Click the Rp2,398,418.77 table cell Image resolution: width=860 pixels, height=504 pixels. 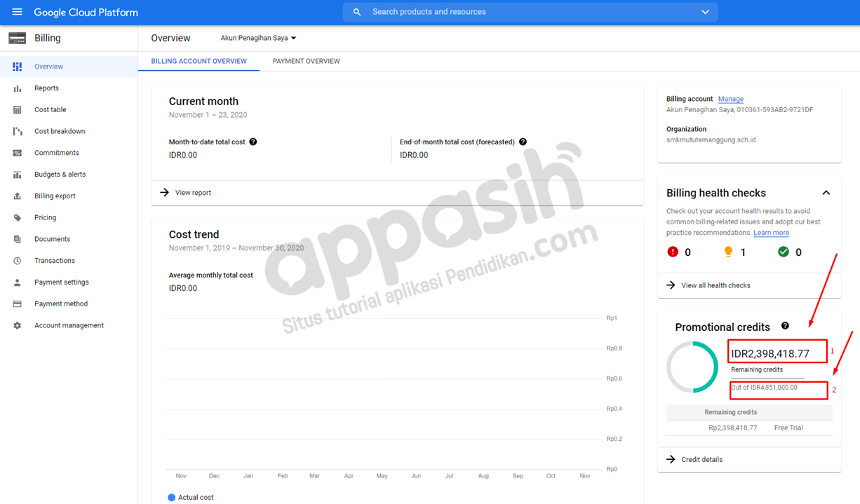[x=733, y=428]
